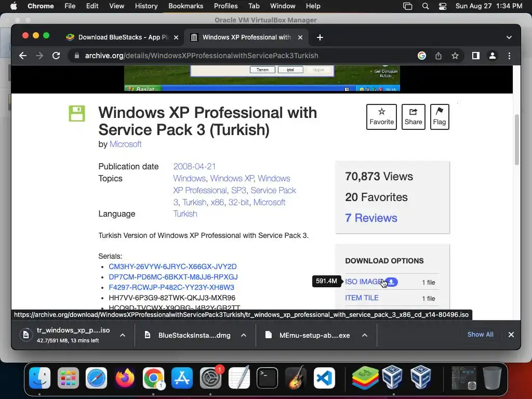The image size is (532, 399).
Task: Close the Download BlueStacks tab
Action: tap(176, 37)
